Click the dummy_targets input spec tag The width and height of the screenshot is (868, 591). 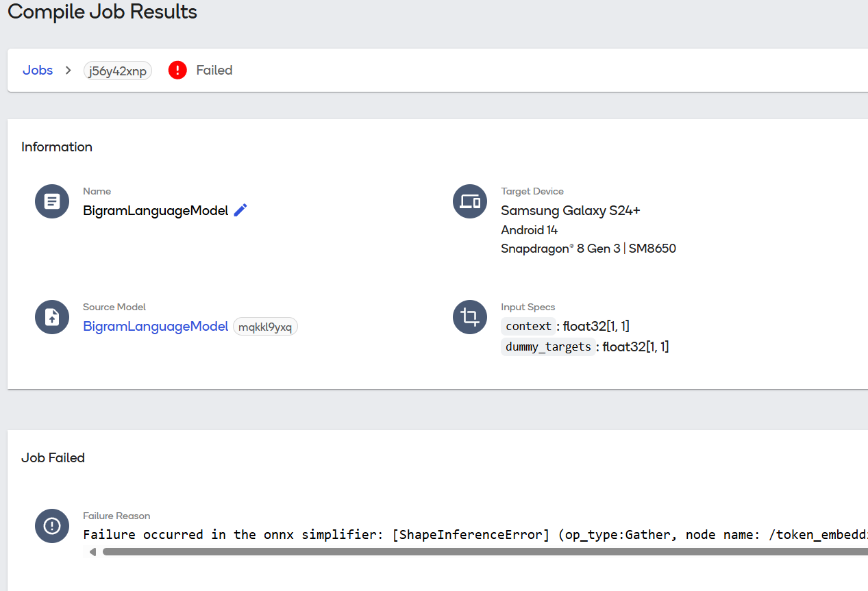548,347
